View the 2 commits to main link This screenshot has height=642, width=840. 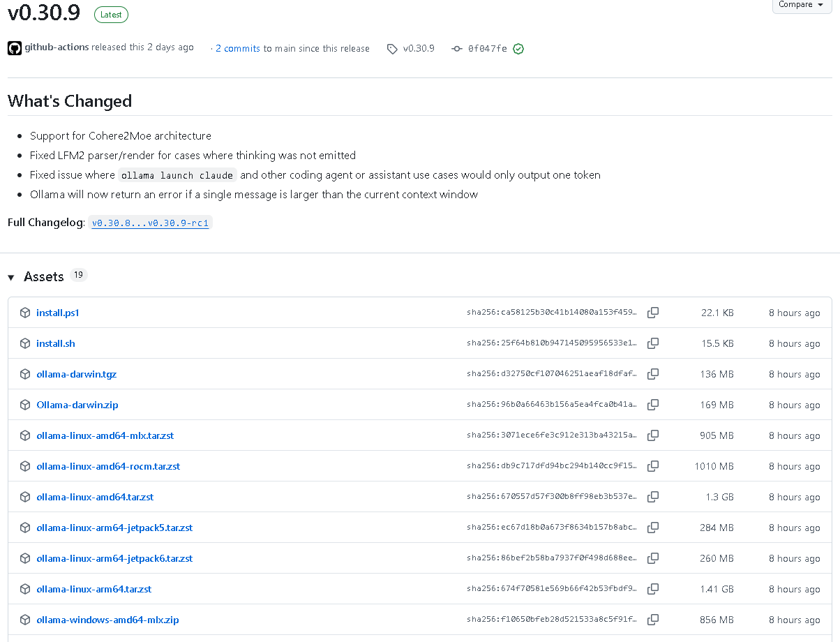pyautogui.click(x=238, y=49)
